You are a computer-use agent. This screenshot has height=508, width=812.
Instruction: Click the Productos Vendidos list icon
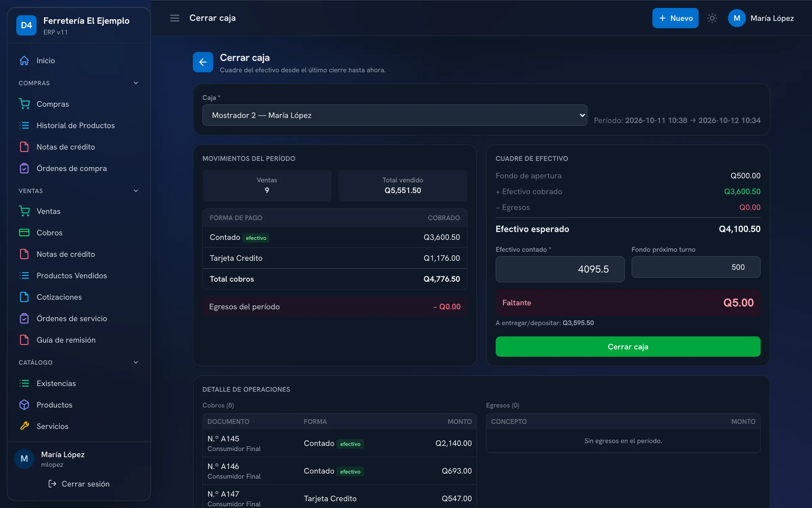(24, 276)
